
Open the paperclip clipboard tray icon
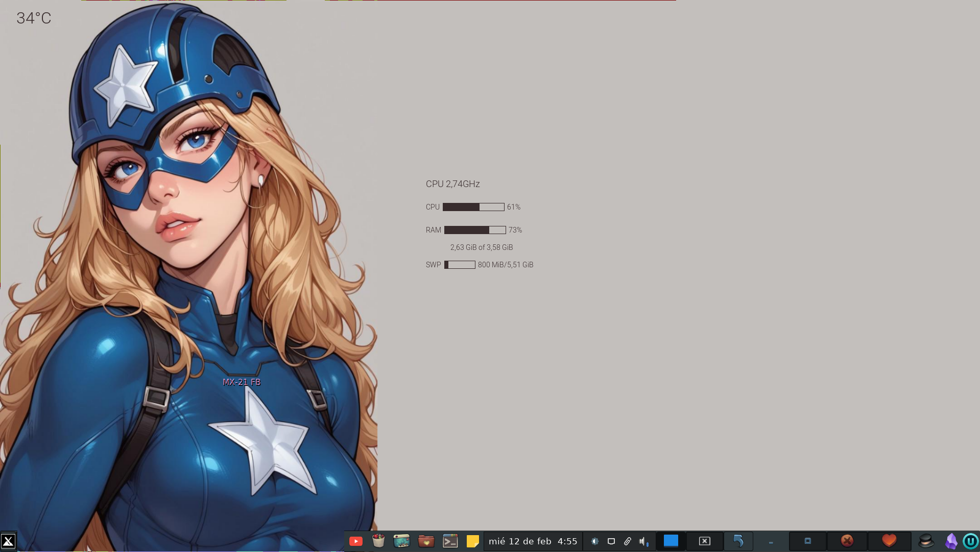pyautogui.click(x=628, y=541)
